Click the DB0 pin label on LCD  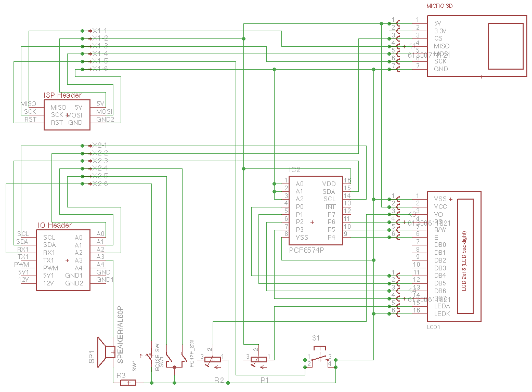440,245
